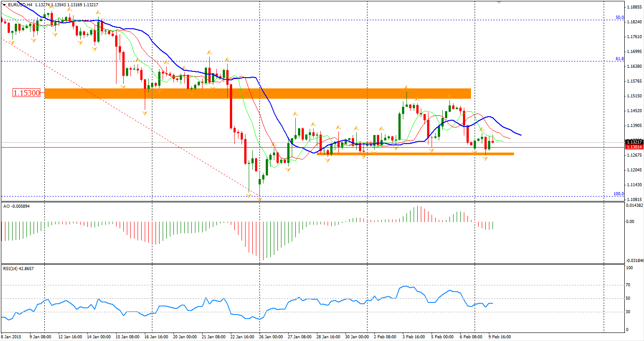This screenshot has height=341, width=644.
Task: Click the Fibonacci 50.0 level label
Action: point(619,17)
